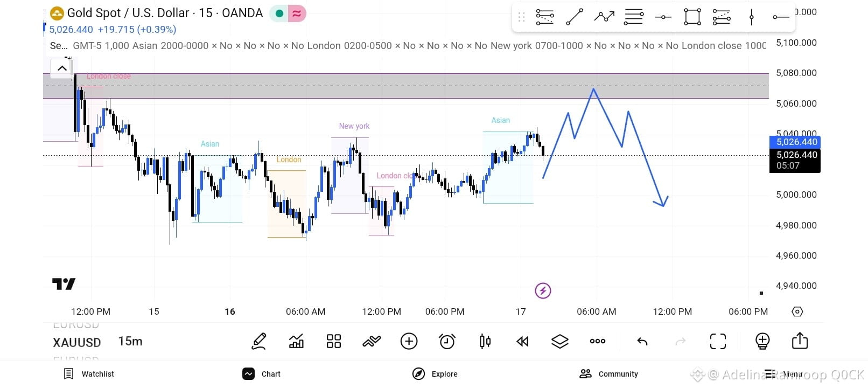Image resolution: width=868 pixels, height=388 pixels.
Task: Start bar replay with the rewind icon
Action: pyautogui.click(x=522, y=341)
